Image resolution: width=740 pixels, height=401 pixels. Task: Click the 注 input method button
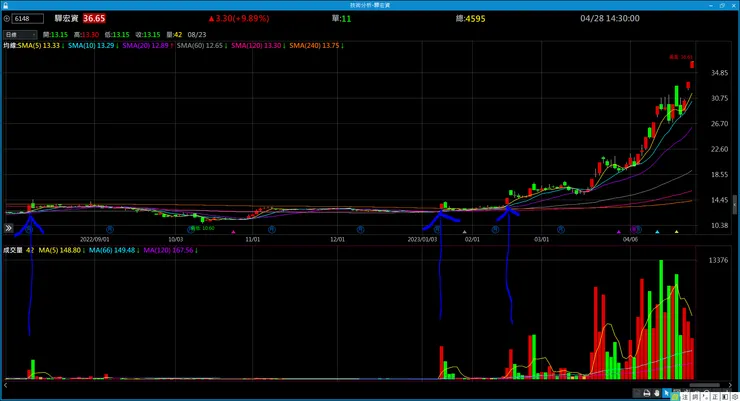click(x=685, y=397)
